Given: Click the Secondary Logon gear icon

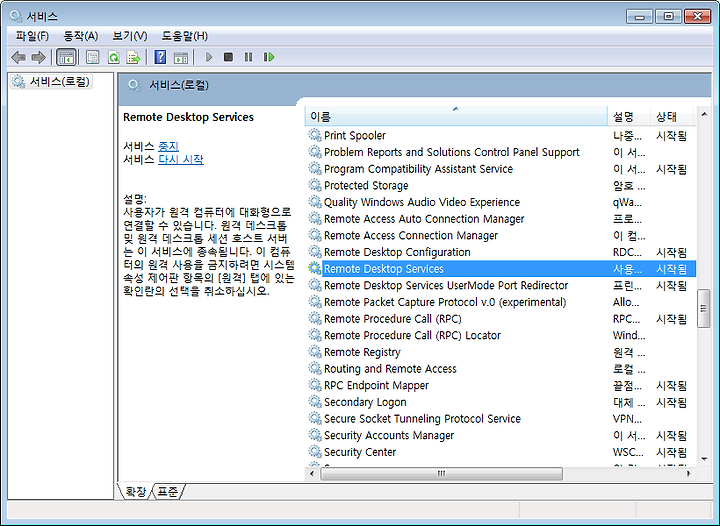Looking at the screenshot, I should [x=315, y=402].
